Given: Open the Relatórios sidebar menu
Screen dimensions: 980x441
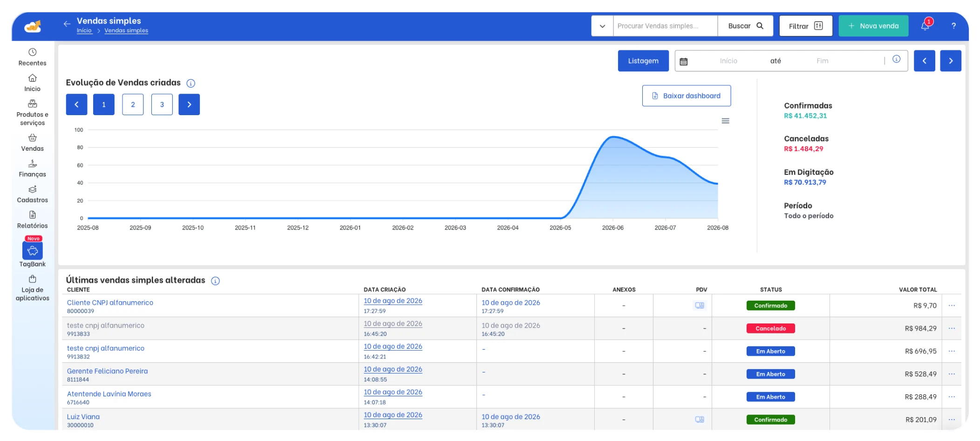Looking at the screenshot, I should (32, 220).
